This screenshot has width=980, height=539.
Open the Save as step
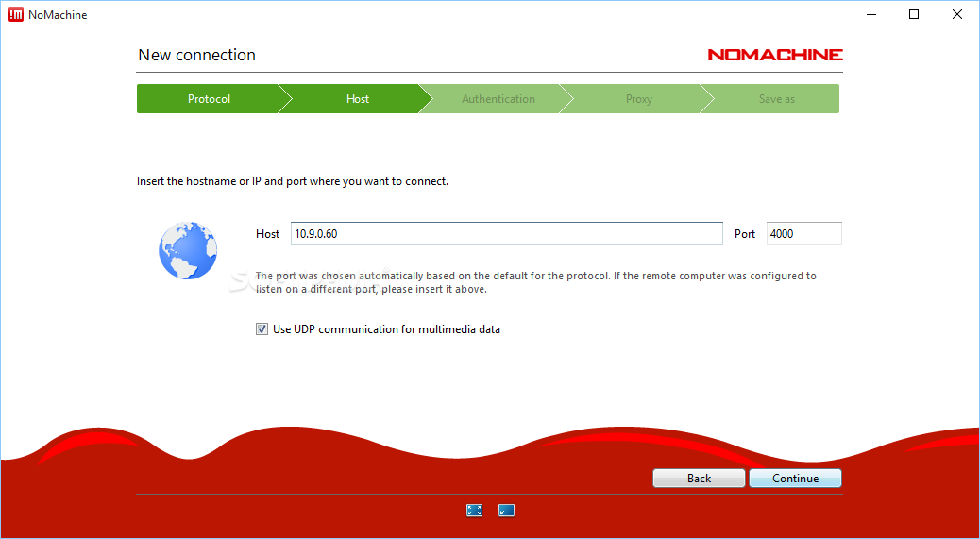(776, 99)
